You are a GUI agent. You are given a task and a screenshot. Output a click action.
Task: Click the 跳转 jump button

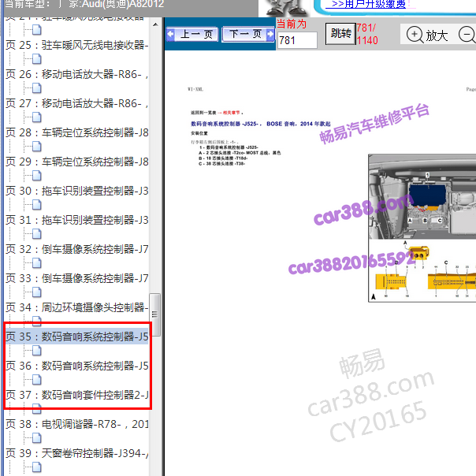[340, 34]
